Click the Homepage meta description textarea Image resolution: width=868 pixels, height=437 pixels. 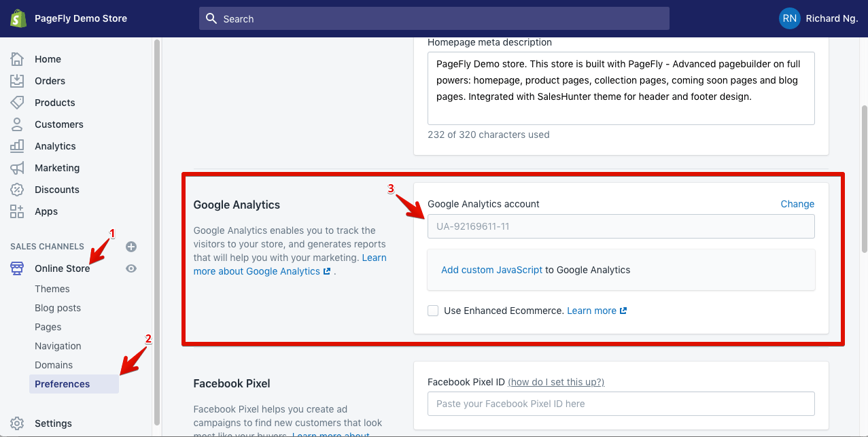621,88
